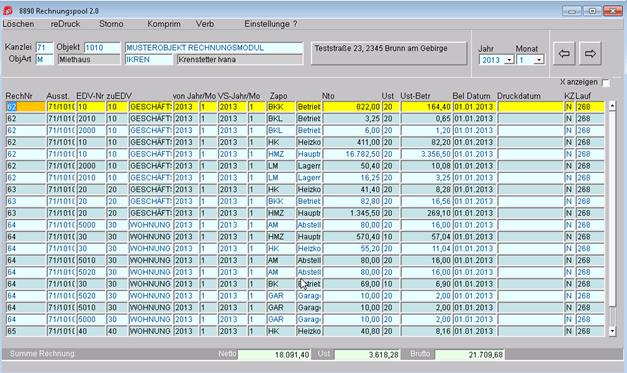The width and height of the screenshot is (627, 373).
Task: Click the Ust sum field 3.618,28
Action: pyautogui.click(x=367, y=355)
